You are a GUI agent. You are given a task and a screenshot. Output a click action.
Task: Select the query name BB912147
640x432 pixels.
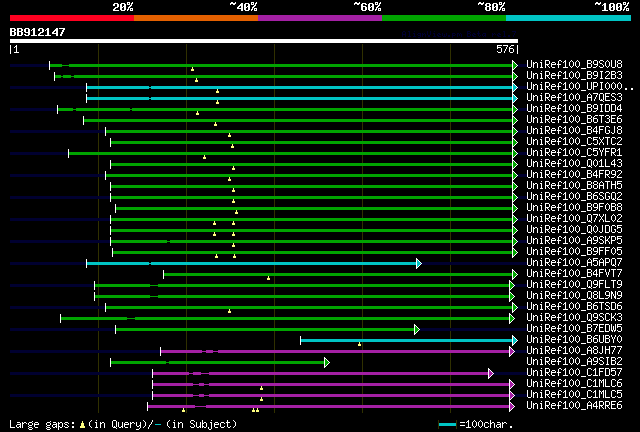click(37, 32)
